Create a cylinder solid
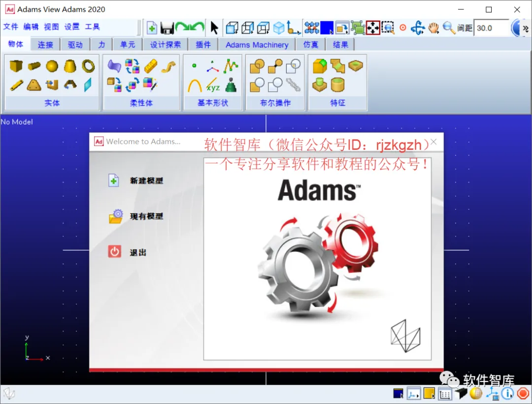The height and width of the screenshot is (404, 532). pyautogui.click(x=34, y=66)
